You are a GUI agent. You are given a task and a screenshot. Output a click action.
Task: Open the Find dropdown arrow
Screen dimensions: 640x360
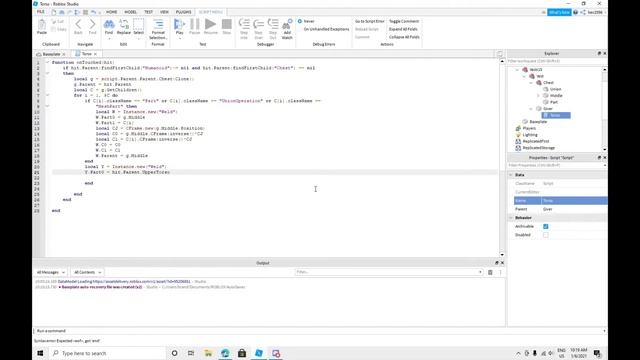tap(109, 39)
